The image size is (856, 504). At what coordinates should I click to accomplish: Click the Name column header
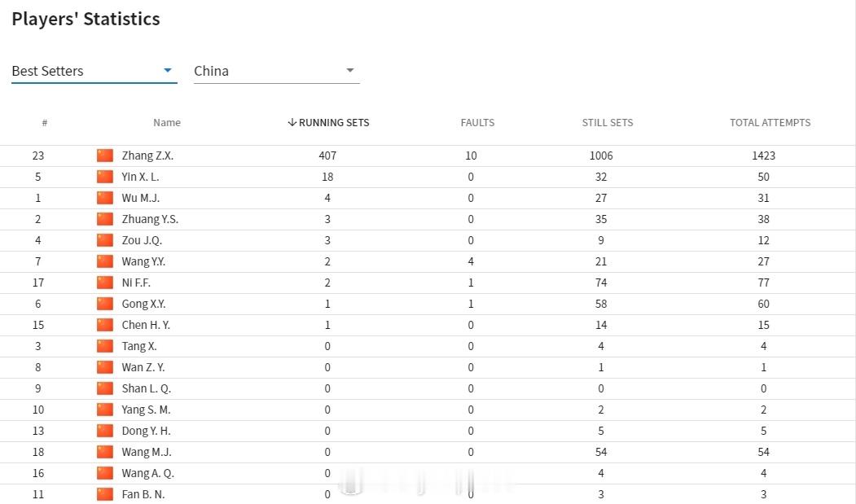[x=166, y=123]
